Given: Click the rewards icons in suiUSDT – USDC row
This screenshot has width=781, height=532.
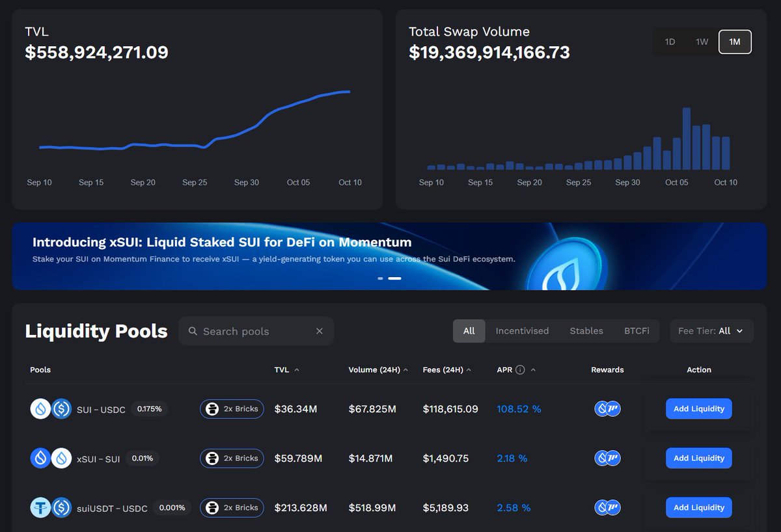Looking at the screenshot, I should (x=607, y=507).
